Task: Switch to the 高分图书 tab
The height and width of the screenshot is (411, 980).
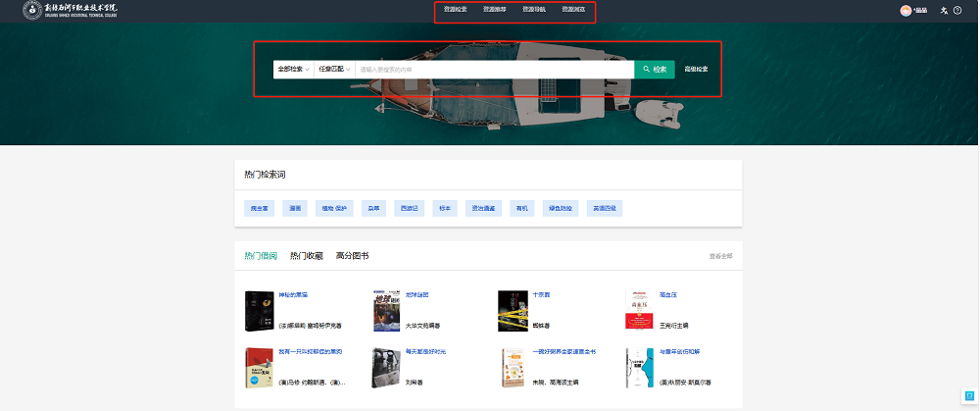Action: tap(352, 256)
